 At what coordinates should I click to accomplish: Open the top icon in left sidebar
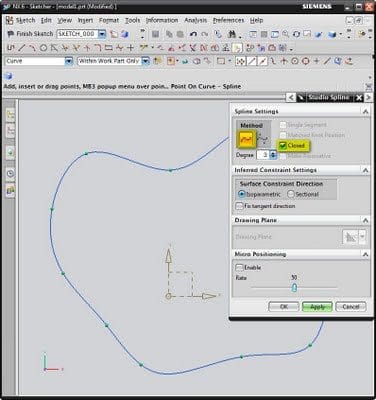(11, 115)
